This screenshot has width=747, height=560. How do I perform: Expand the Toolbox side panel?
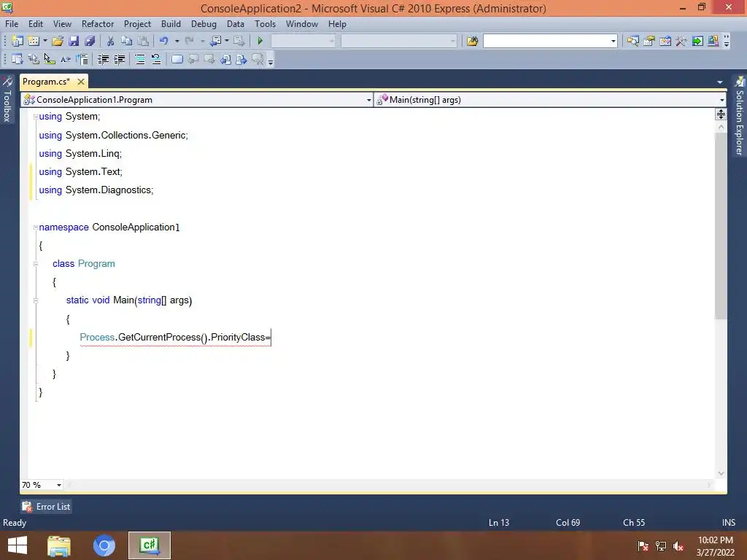click(x=7, y=99)
